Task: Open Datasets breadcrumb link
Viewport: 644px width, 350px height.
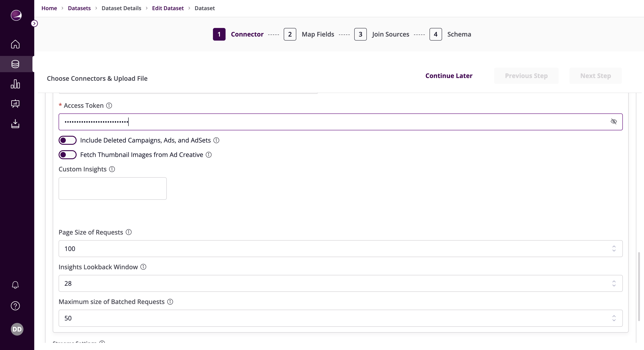Action: (x=79, y=8)
